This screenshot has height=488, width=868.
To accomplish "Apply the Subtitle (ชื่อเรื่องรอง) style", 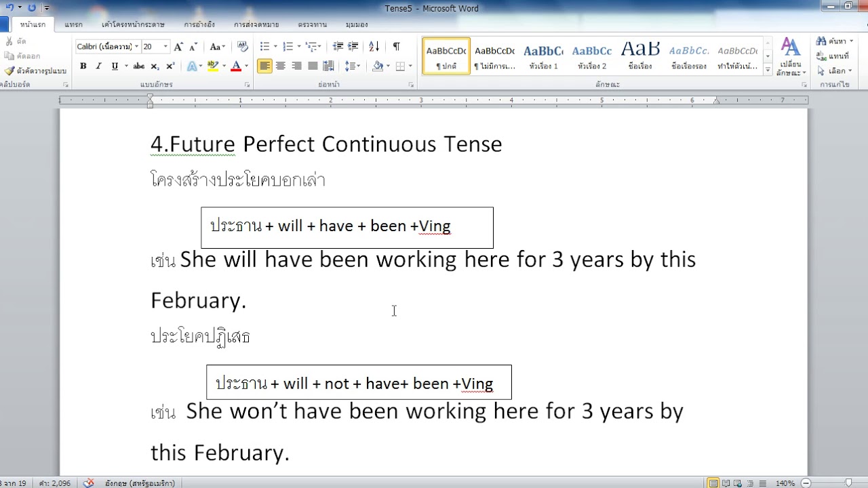I will point(689,56).
